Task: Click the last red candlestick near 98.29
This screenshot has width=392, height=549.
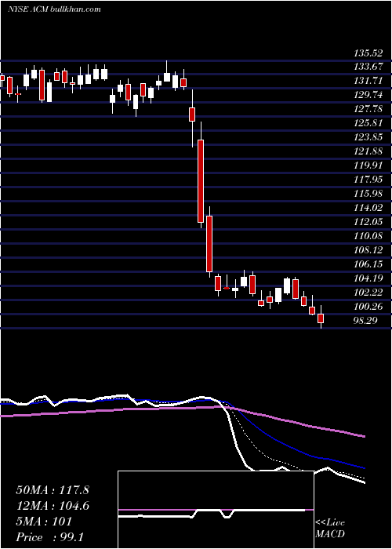Action: click(321, 318)
